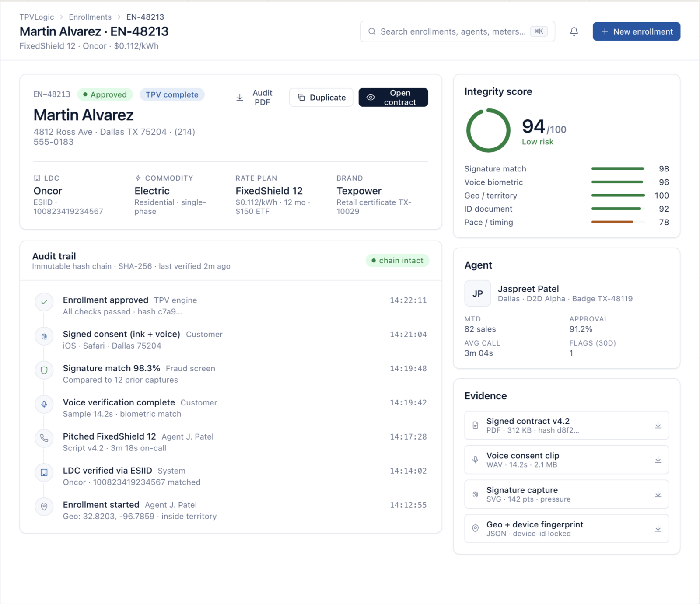Click the Geo / territory score bar

pos(618,196)
